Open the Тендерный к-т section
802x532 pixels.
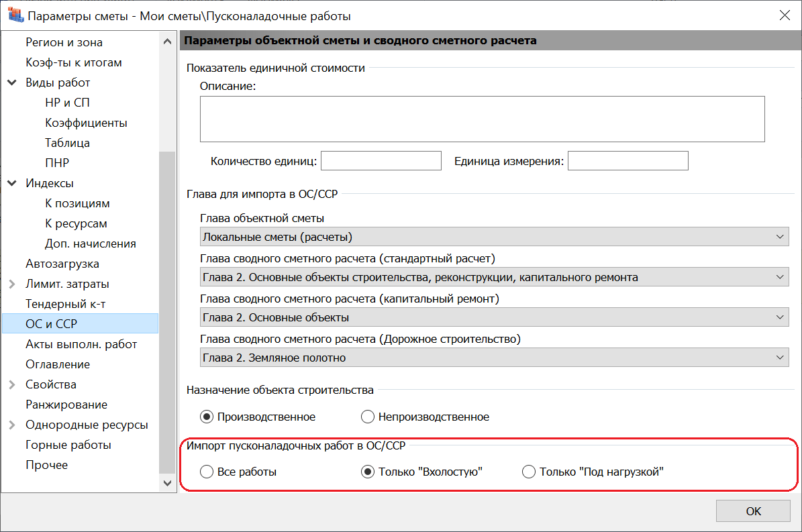click(x=66, y=304)
